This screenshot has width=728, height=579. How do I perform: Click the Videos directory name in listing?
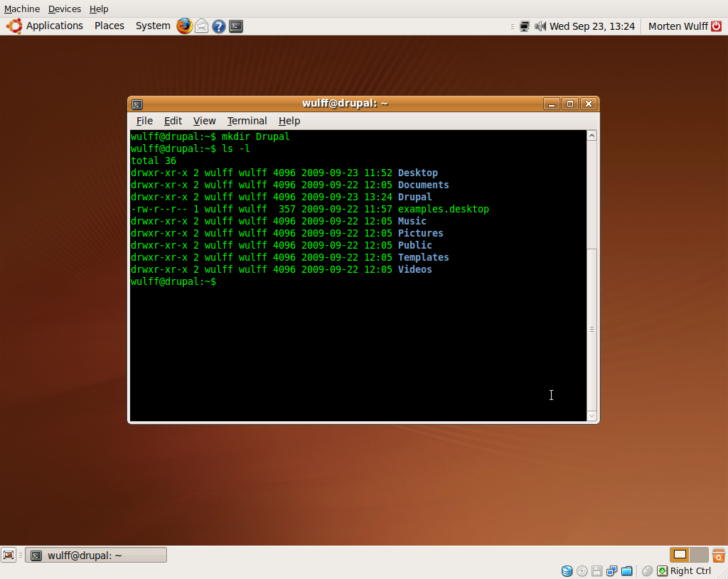point(414,269)
